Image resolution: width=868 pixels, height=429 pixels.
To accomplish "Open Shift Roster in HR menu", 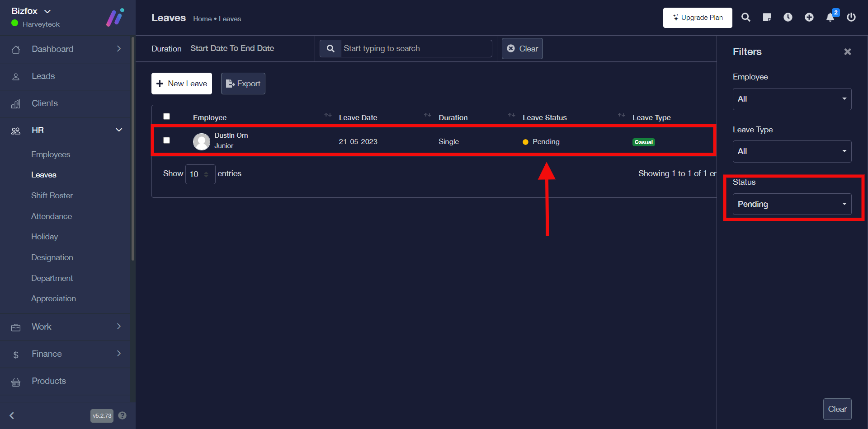I will tap(52, 196).
